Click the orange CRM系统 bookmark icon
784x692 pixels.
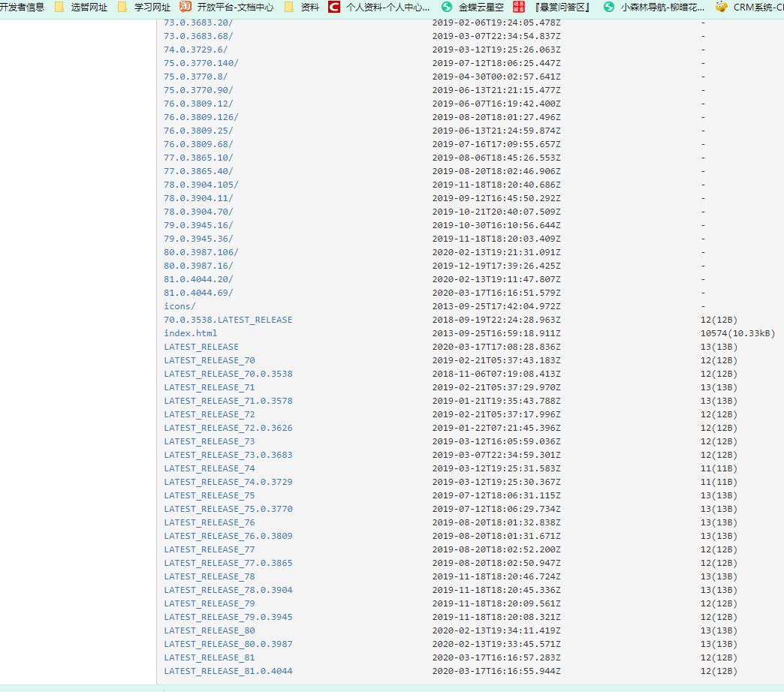(720, 8)
